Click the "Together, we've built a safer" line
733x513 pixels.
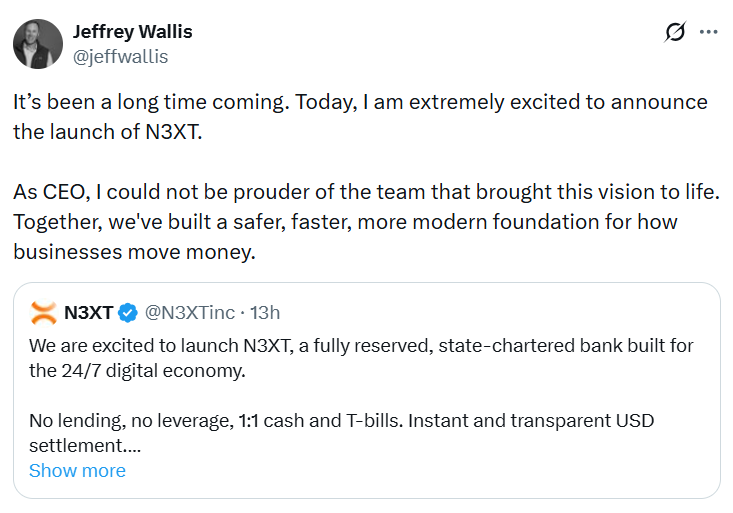pos(345,221)
